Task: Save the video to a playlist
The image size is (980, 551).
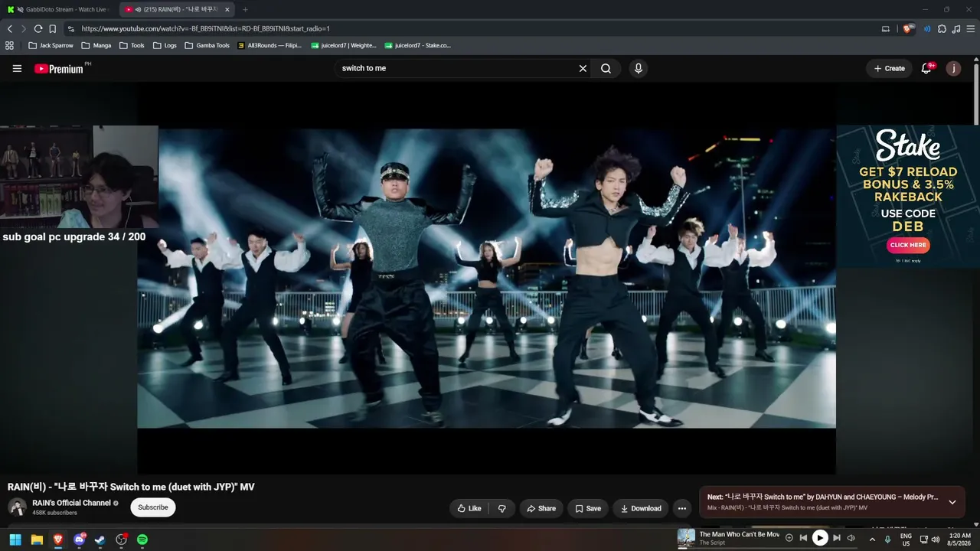Action: [588, 508]
